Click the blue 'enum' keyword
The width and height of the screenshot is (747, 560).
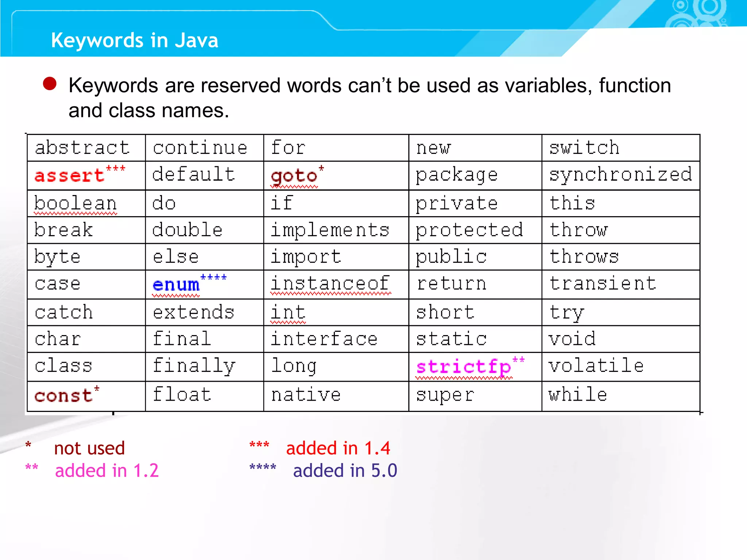[176, 285]
